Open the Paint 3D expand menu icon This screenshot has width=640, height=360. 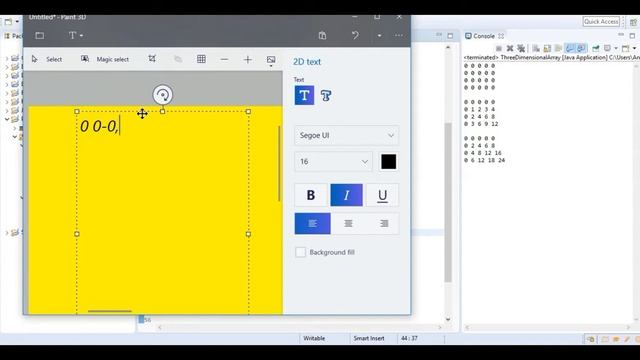click(40, 36)
